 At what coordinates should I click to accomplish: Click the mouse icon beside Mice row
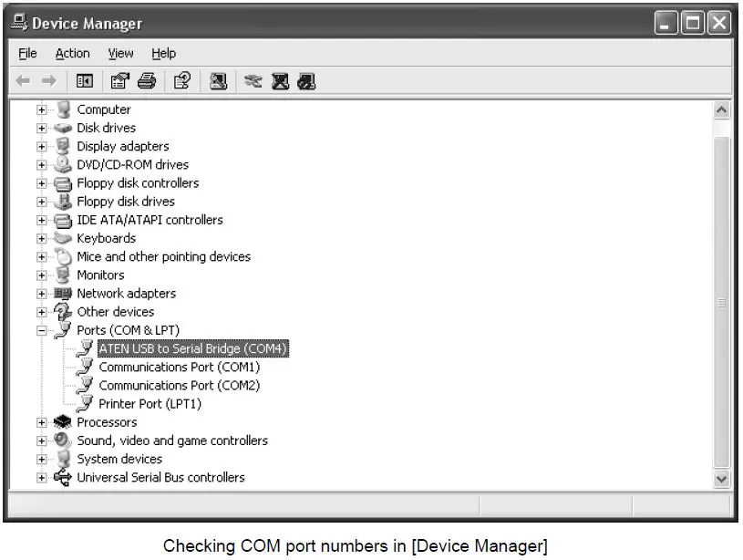pyautogui.click(x=63, y=256)
